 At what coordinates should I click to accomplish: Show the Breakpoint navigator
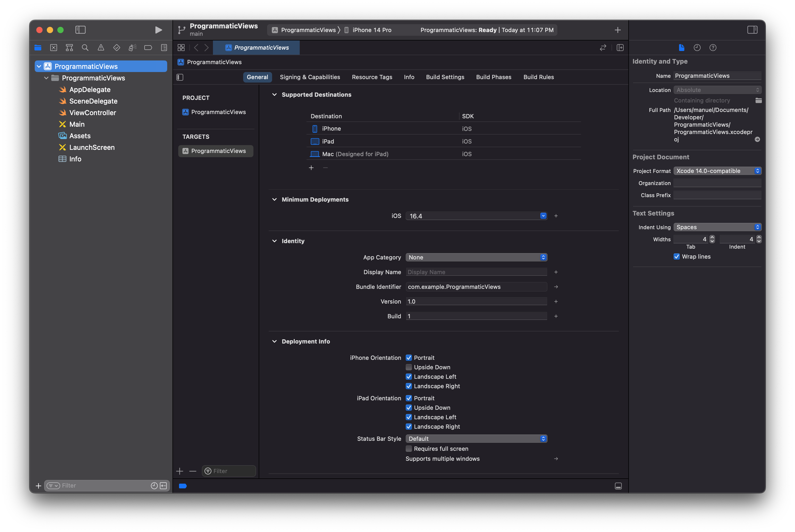148,48
